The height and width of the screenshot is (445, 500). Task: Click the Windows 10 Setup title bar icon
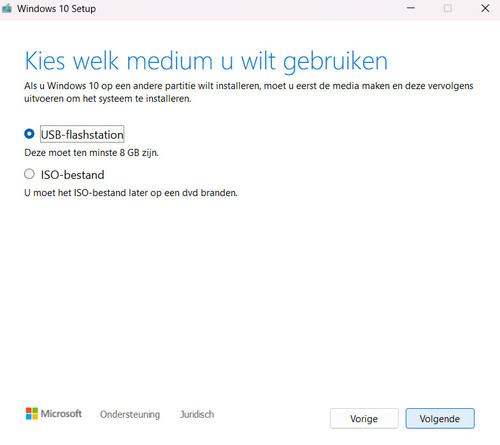[7, 8]
